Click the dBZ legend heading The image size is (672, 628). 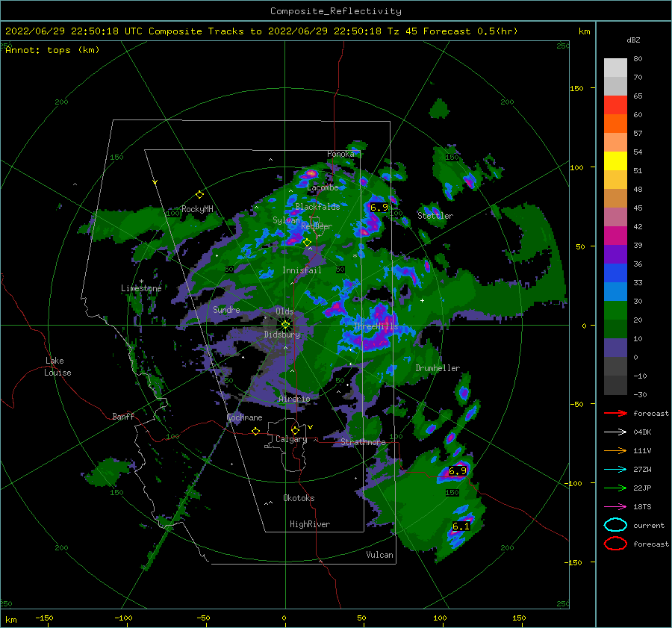coord(633,40)
